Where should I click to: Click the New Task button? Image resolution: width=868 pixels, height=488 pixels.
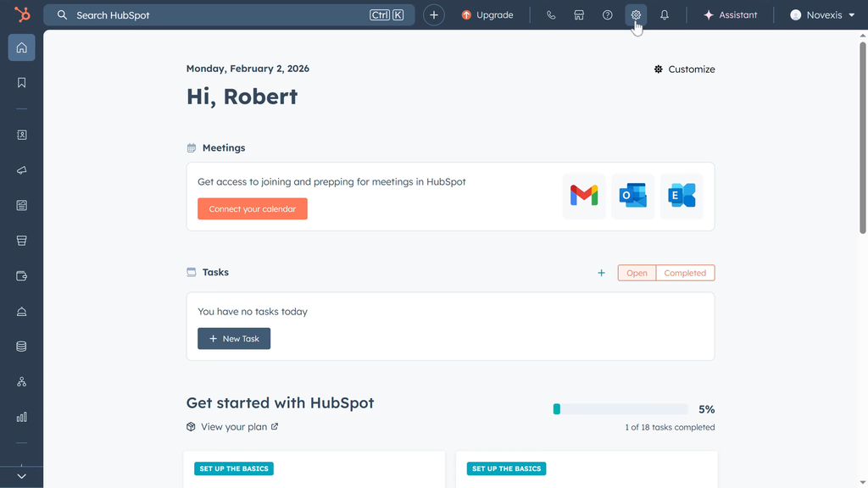pyautogui.click(x=234, y=339)
